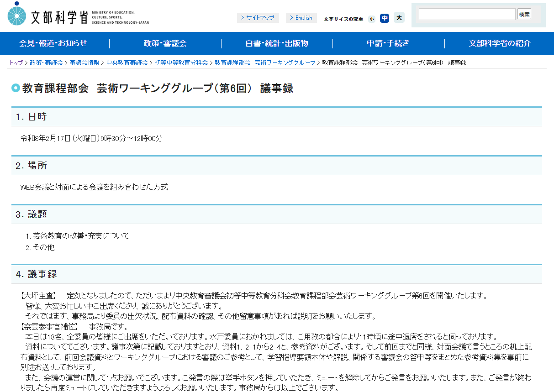Click 教育課程部会 芸術ワーキンググループ breadcrumb link
Image resolution: width=554 pixels, height=392 pixels.
coord(265,63)
